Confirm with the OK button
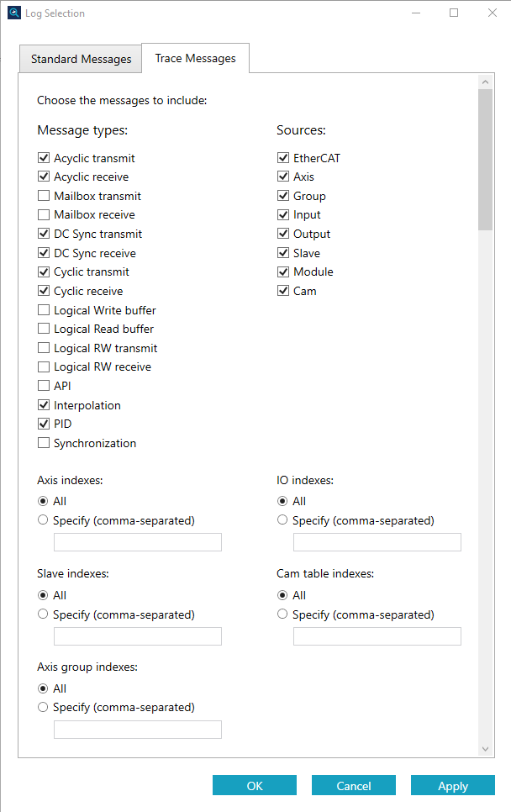511x812 pixels. click(x=255, y=786)
